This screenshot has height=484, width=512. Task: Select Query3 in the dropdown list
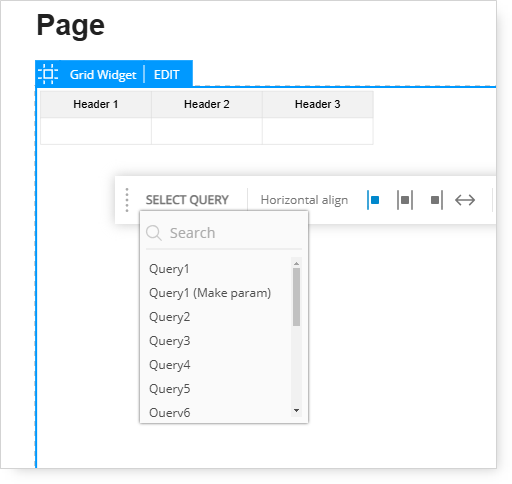pyautogui.click(x=169, y=341)
